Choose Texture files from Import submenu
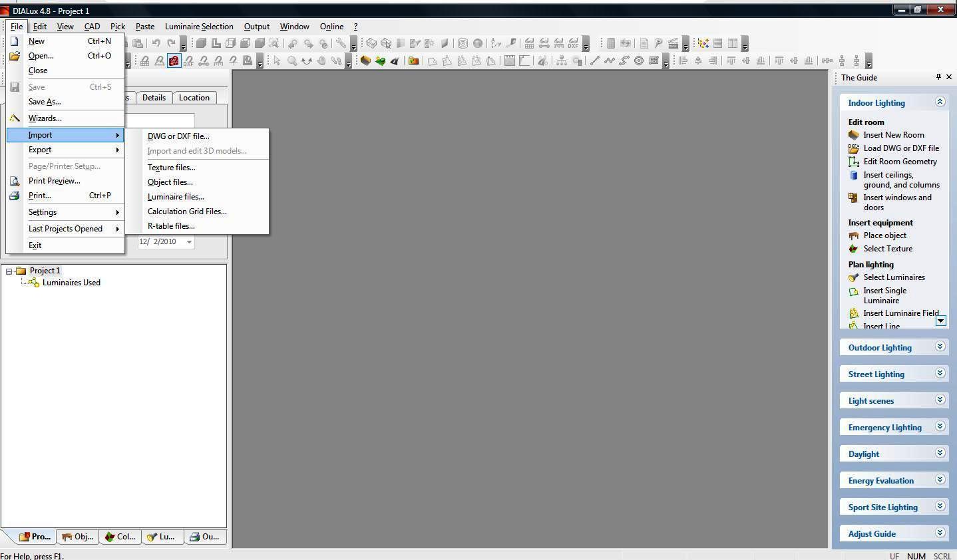The width and height of the screenshot is (957, 560). [171, 168]
